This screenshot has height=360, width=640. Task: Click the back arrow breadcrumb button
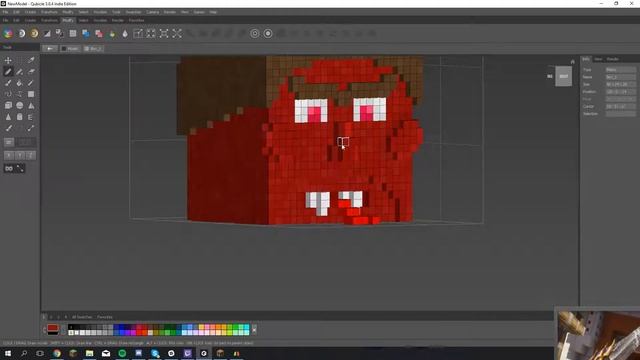click(50, 49)
